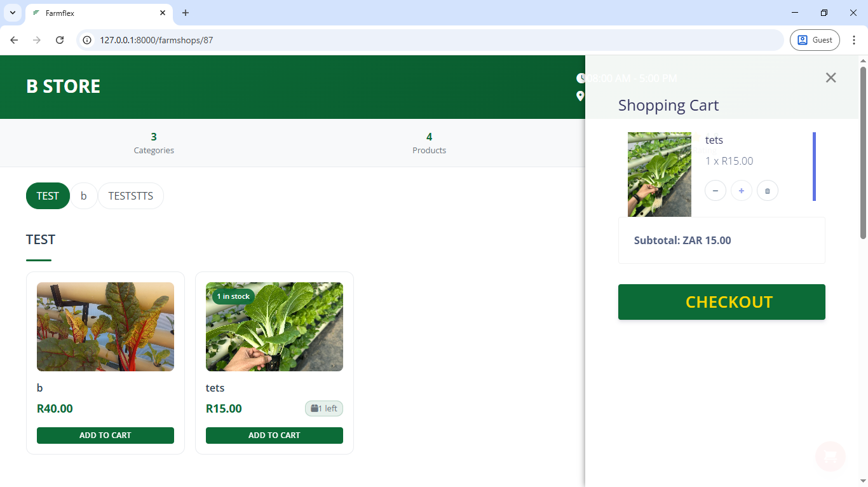Click the CHECKOUT button
Image resolution: width=868 pixels, height=487 pixels.
pos(722,302)
